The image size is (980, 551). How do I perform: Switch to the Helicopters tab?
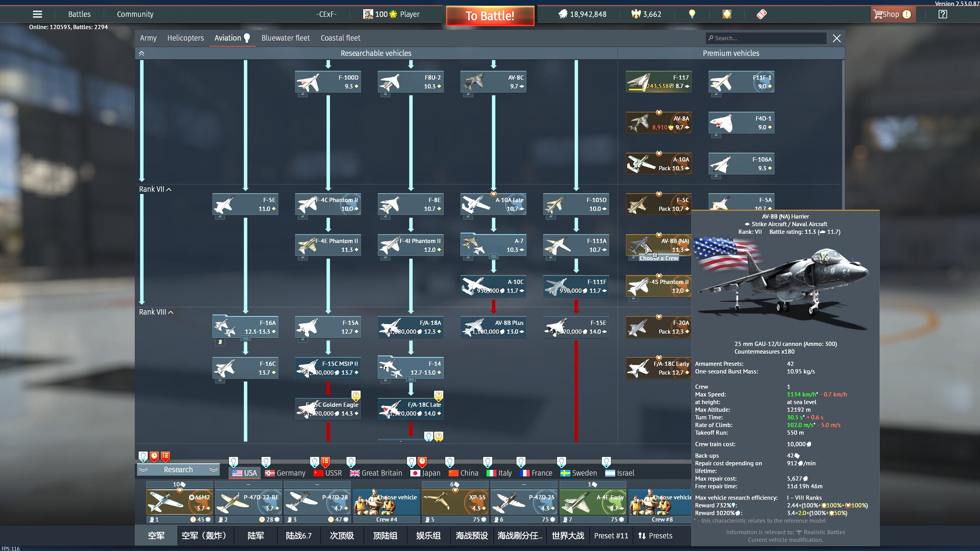(x=185, y=38)
